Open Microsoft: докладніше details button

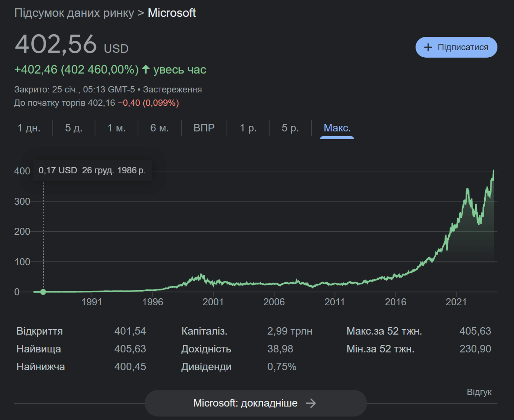coord(256,403)
